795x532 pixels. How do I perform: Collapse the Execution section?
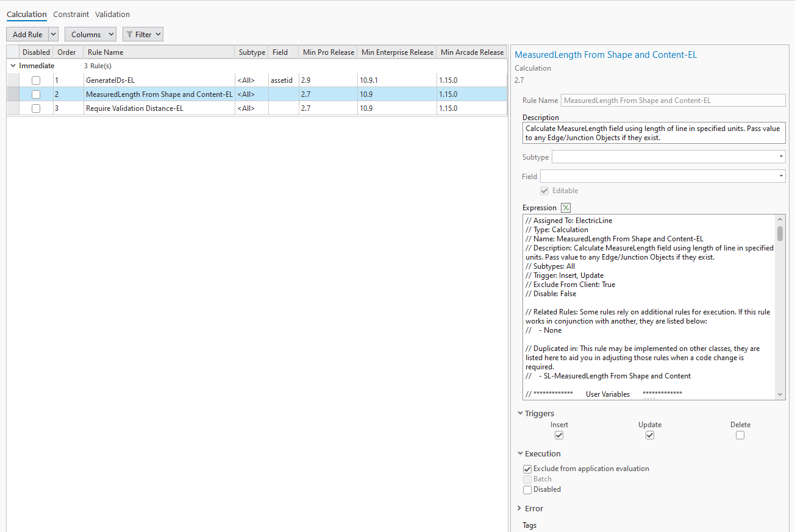point(519,453)
